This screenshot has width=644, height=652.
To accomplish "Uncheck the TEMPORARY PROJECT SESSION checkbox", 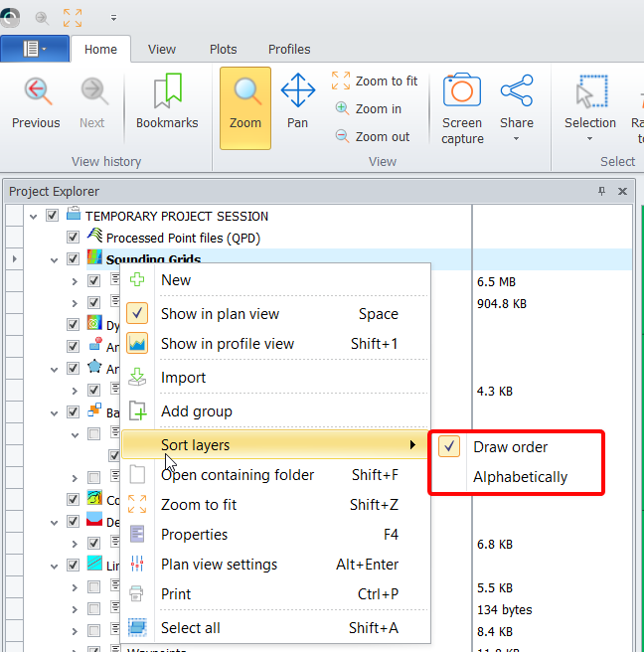I will [x=53, y=216].
